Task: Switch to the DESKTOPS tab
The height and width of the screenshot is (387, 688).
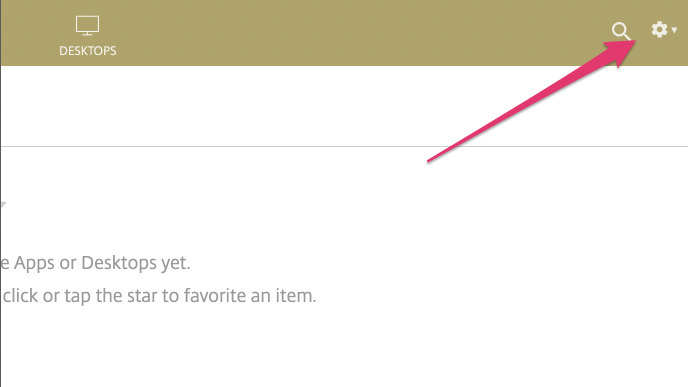Action: coord(87,36)
